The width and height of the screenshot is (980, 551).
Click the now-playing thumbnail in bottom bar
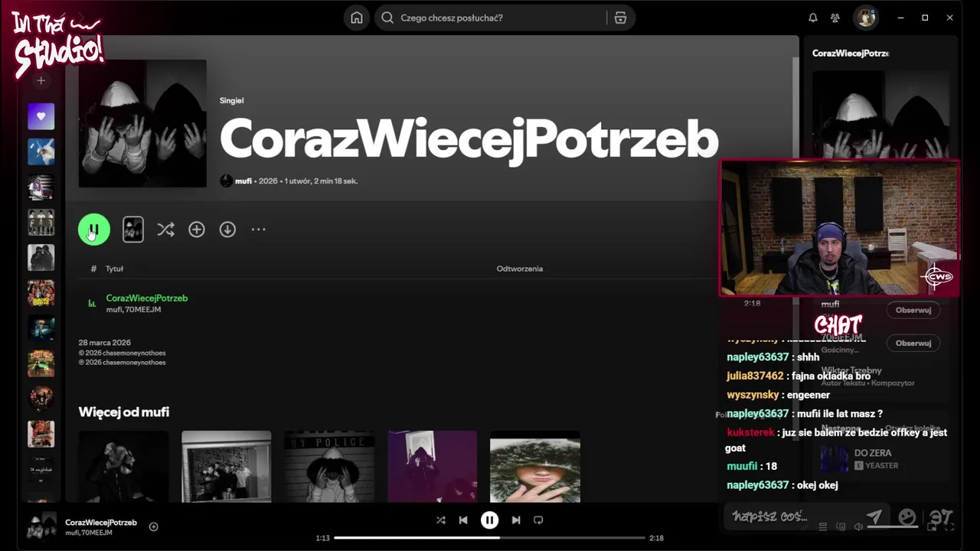point(41,527)
